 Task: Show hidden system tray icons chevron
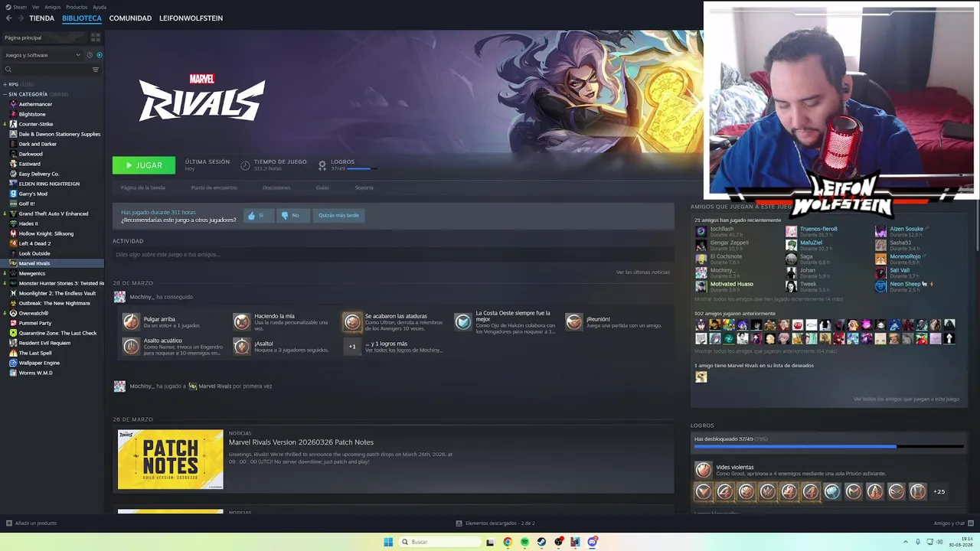906,542
